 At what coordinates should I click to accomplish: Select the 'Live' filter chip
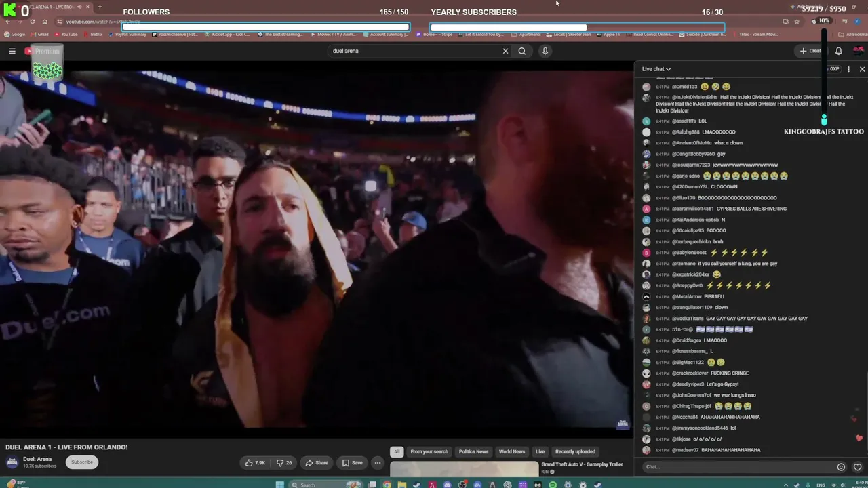point(540,451)
